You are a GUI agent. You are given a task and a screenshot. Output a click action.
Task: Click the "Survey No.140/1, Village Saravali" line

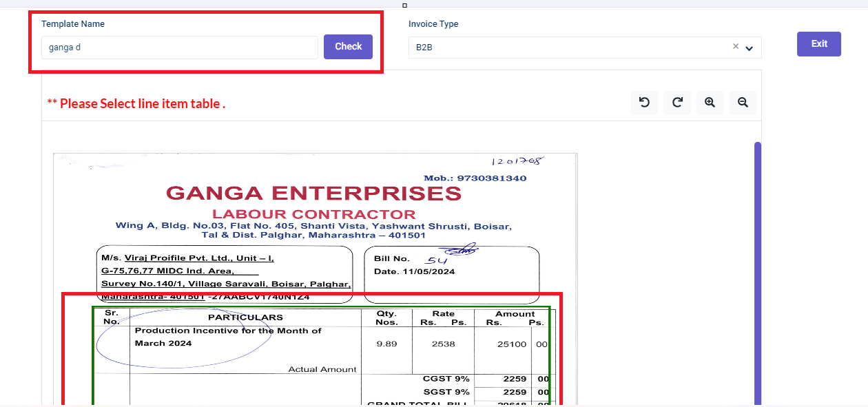click(x=226, y=284)
